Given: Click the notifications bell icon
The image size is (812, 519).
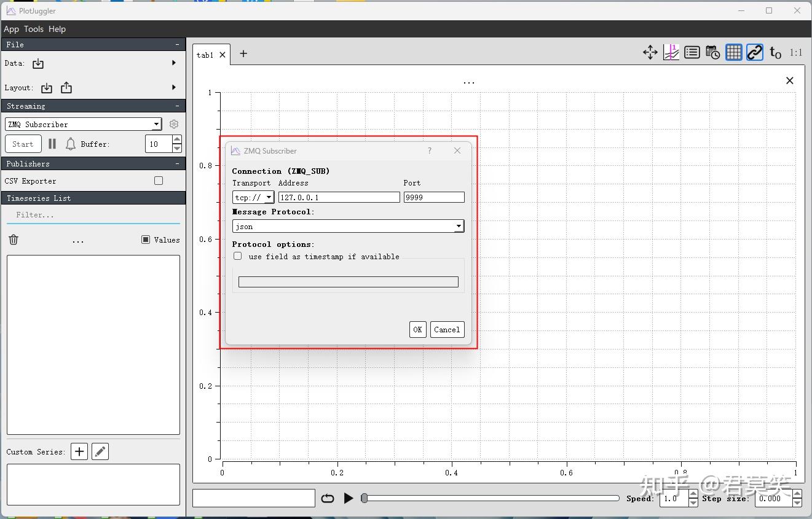Looking at the screenshot, I should coord(71,144).
